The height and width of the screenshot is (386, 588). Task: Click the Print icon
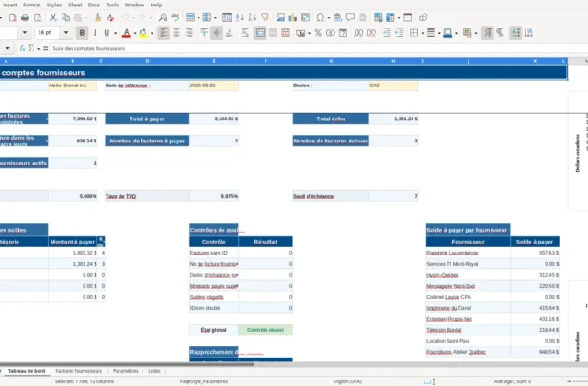pyautogui.click(x=25, y=17)
